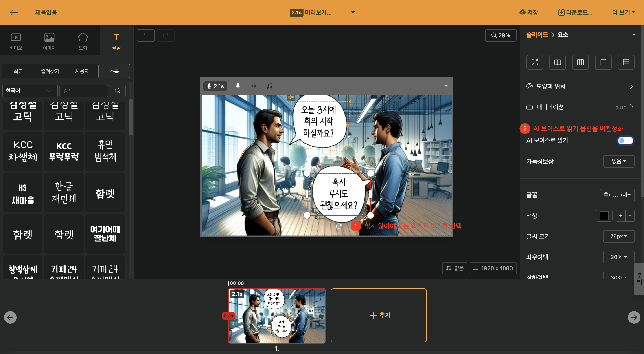Open the 가독성보장 없음 dropdown
This screenshot has height=354, width=644.
click(618, 161)
